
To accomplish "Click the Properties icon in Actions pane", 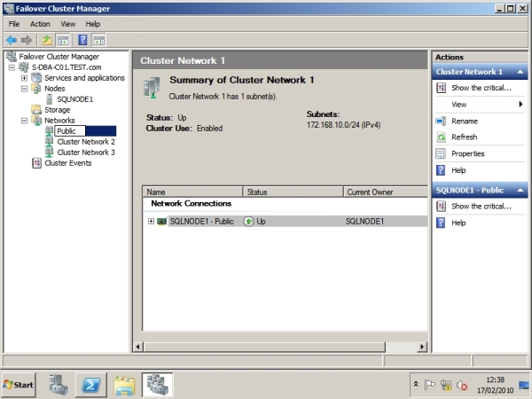I will 441,154.
